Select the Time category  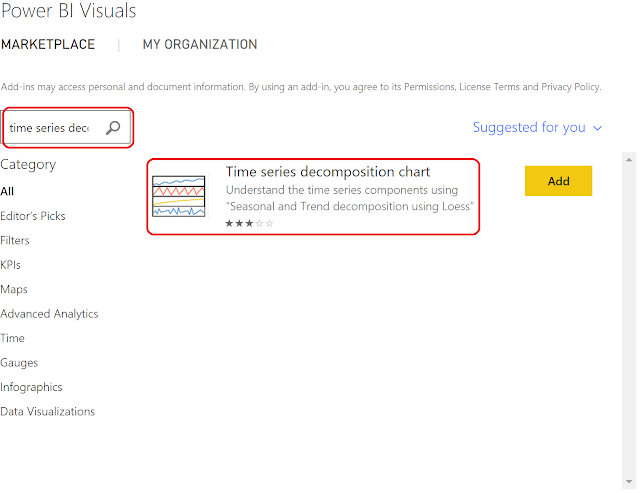click(x=12, y=338)
